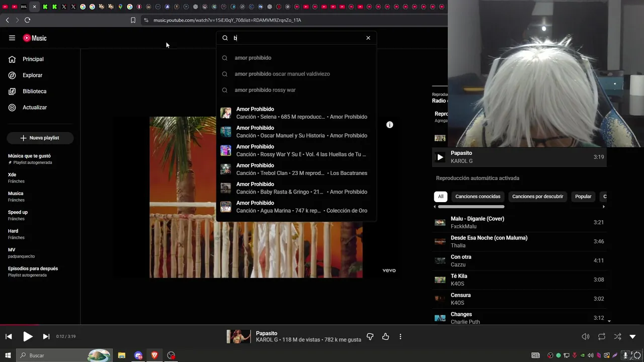Play Con otra by Cazzu

pyautogui.click(x=519, y=260)
